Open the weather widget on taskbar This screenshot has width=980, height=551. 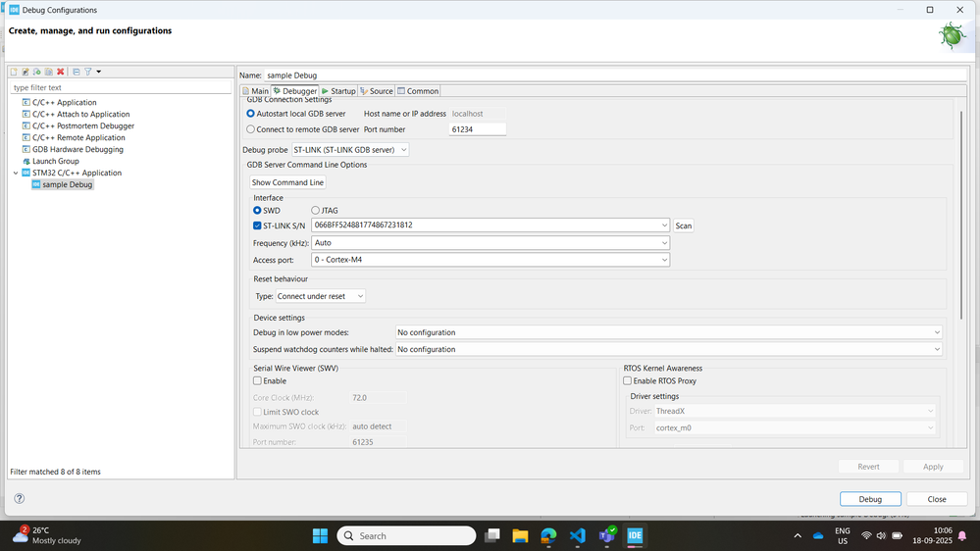click(47, 535)
